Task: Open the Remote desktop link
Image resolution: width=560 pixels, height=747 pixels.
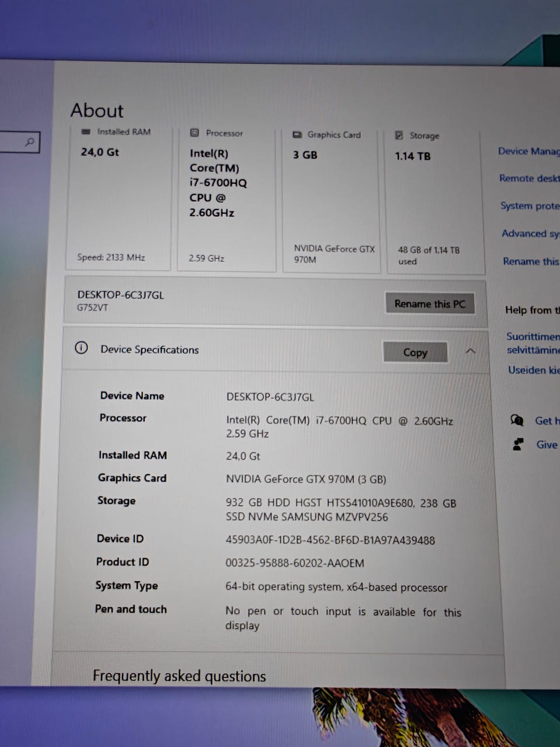Action: click(529, 179)
